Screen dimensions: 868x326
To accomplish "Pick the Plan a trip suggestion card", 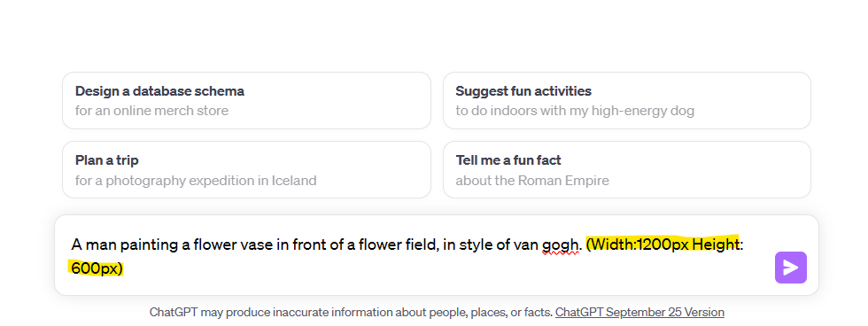I will 246,170.
